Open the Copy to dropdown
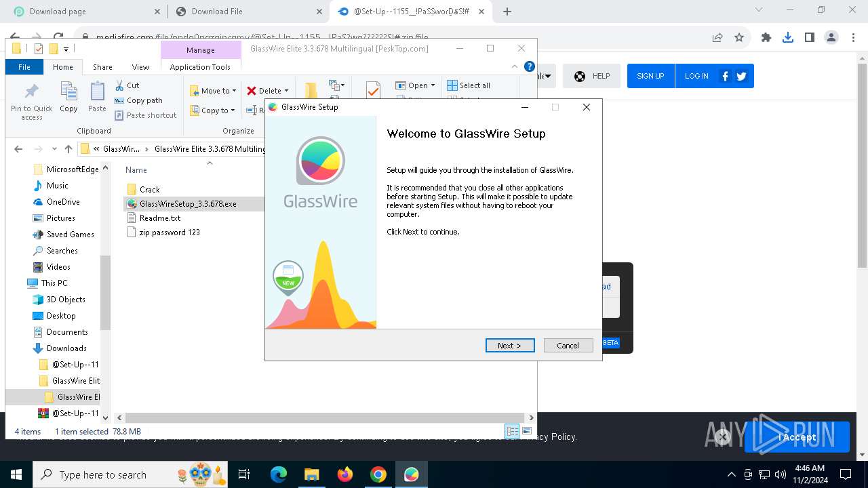This screenshot has width=868, height=488. pos(213,110)
